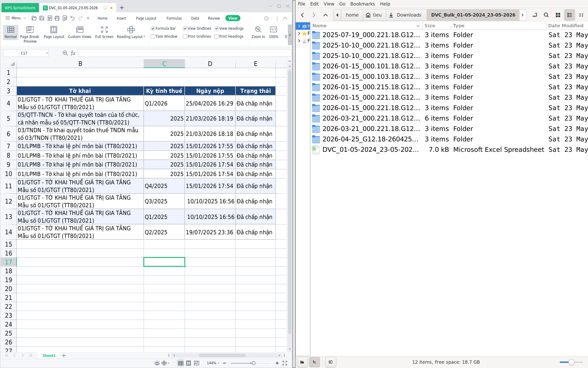The height and width of the screenshot is (368, 588).
Task: Open Page Break Preview
Action: (30, 34)
